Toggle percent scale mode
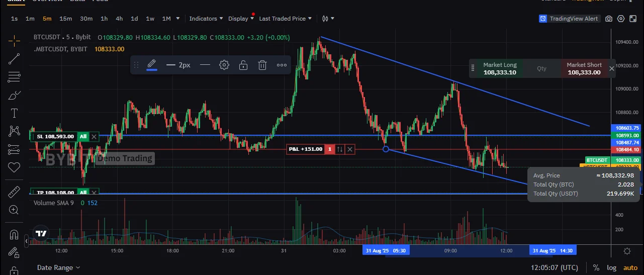The image size is (644, 275). (596, 267)
